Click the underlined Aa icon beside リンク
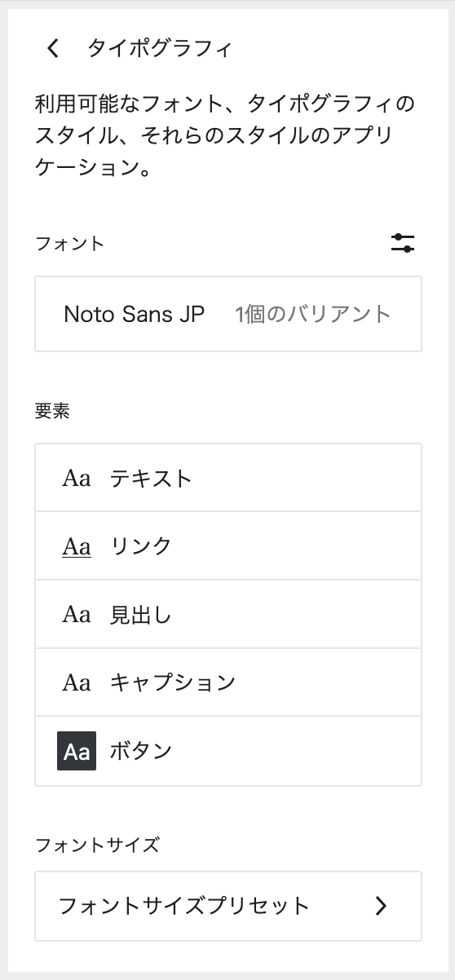Image resolution: width=455 pixels, height=980 pixels. [x=77, y=546]
